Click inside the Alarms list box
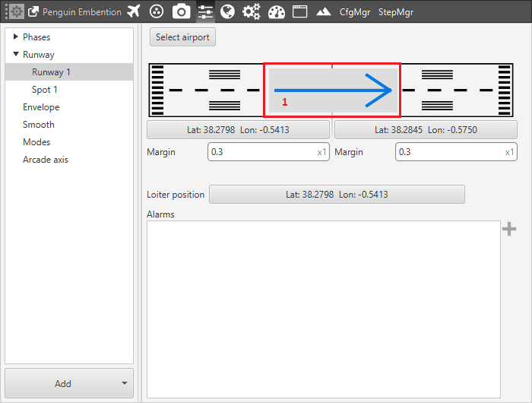 [x=324, y=309]
